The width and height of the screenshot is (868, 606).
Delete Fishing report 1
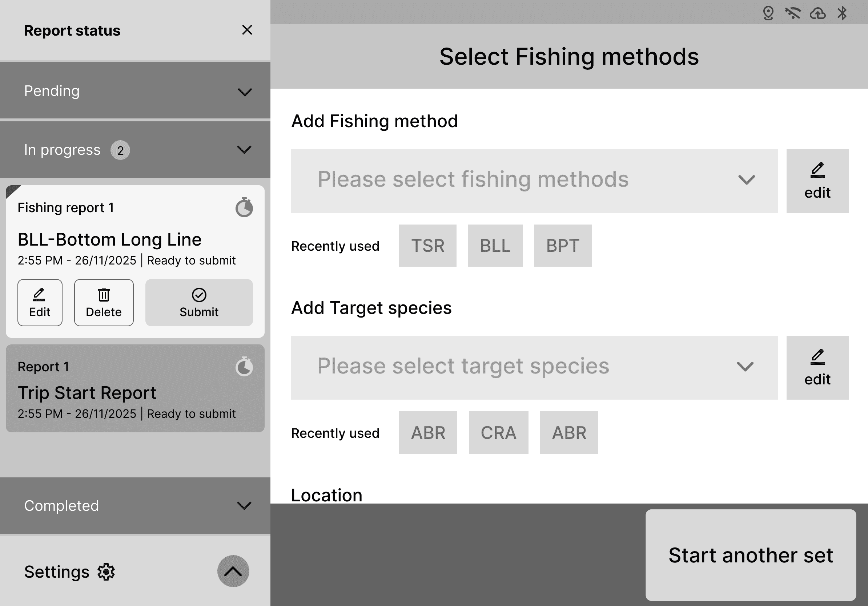pyautogui.click(x=104, y=302)
